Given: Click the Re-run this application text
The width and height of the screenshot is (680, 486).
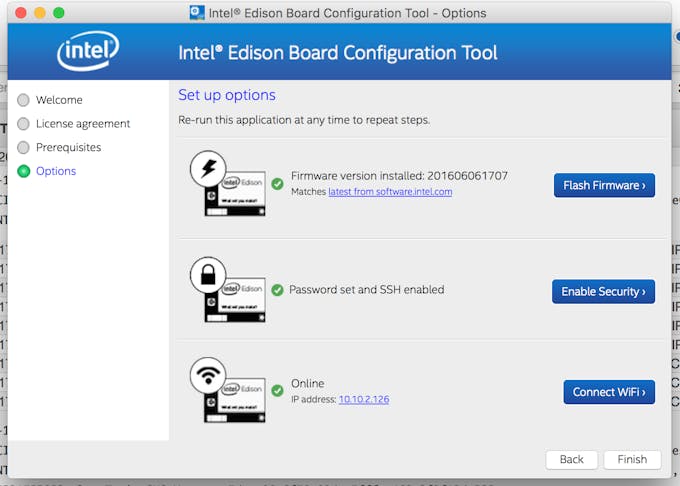Looking at the screenshot, I should coord(304,120).
